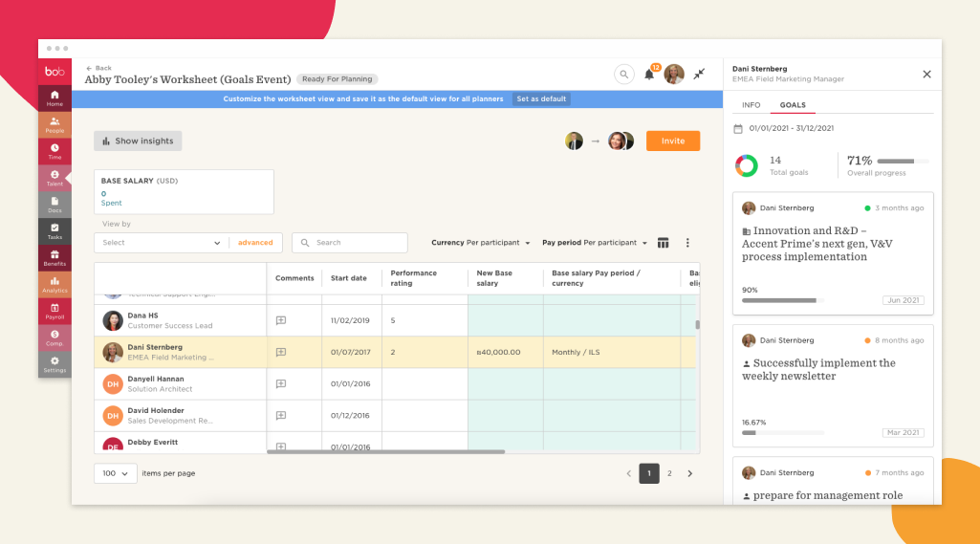Click Set as default button

[541, 98]
